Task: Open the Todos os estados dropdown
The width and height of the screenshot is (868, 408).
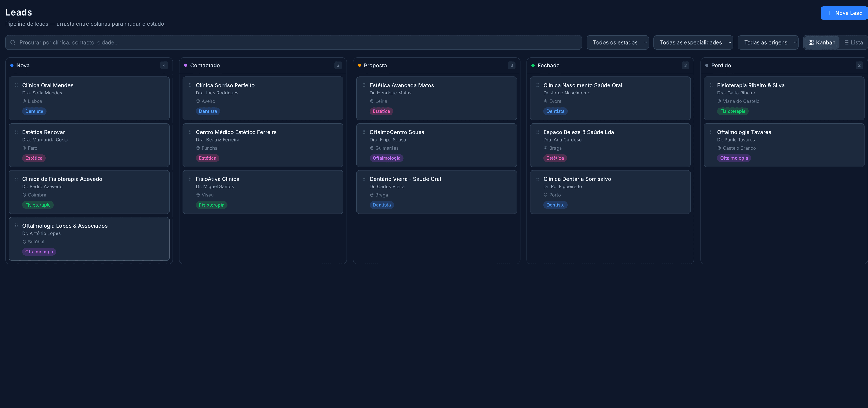Action: (x=617, y=42)
